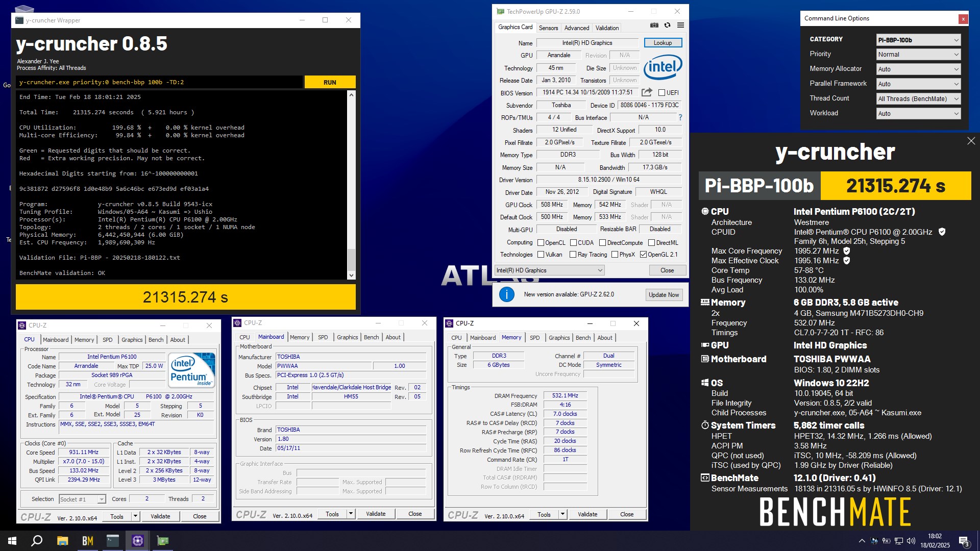The image size is (980, 551).
Task: Click the Intel Pentium inside logo in CPU-Z
Action: coord(192,370)
